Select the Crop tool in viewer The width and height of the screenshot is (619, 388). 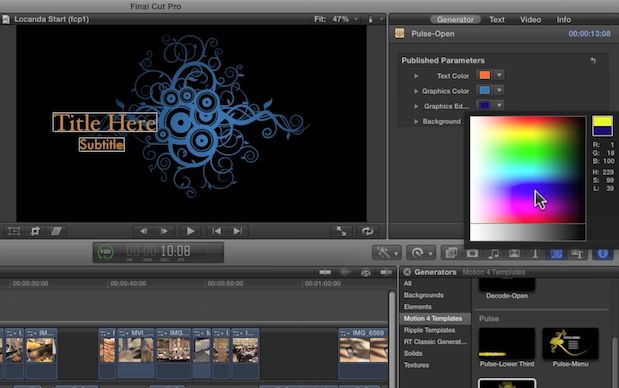(35, 231)
